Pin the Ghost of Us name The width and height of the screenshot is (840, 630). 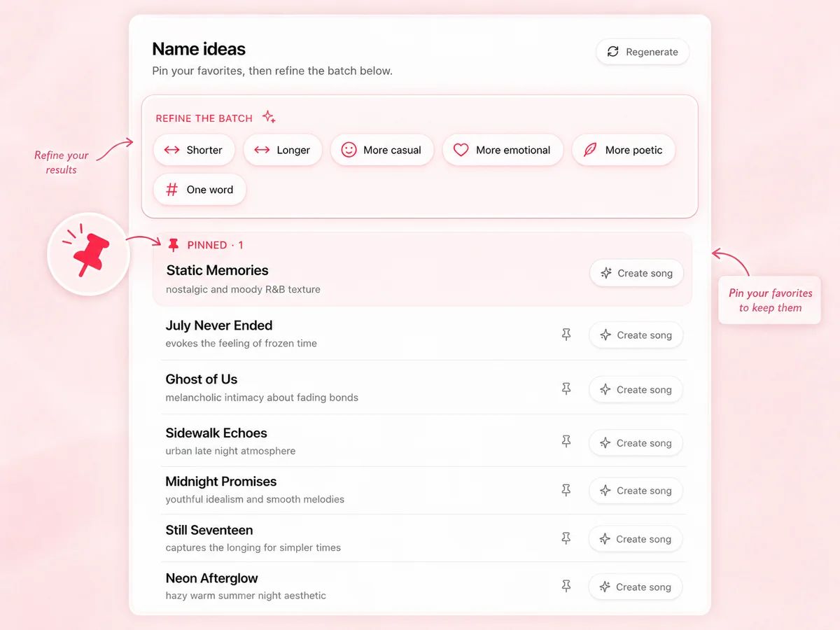[566, 389]
